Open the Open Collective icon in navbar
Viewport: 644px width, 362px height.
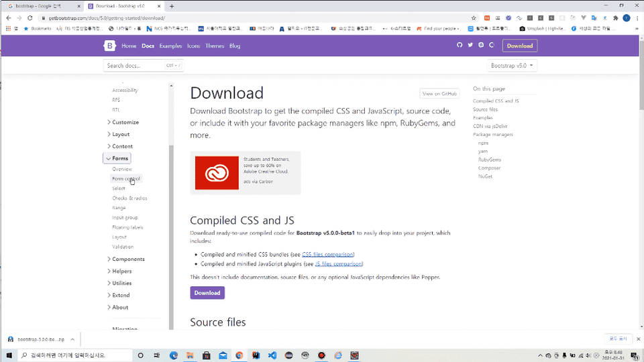click(x=492, y=45)
